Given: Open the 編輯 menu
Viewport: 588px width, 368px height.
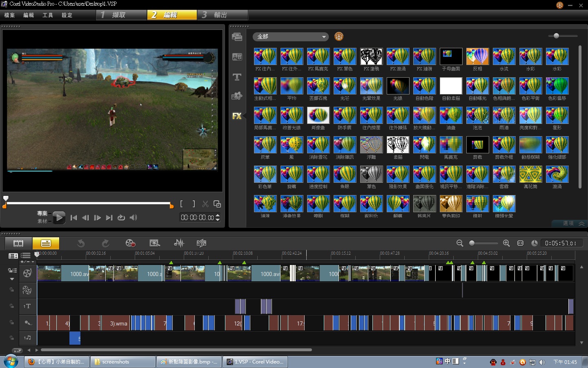Looking at the screenshot, I should [29, 15].
